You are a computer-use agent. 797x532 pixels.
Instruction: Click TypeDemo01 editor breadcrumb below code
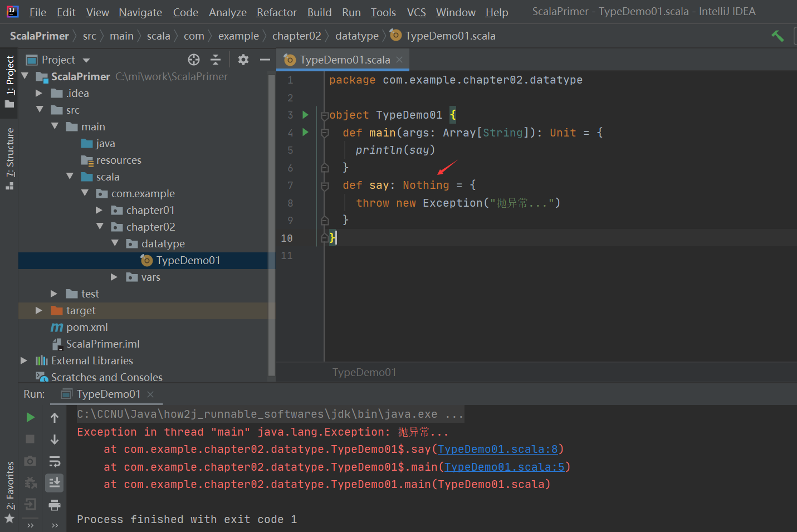pos(364,372)
